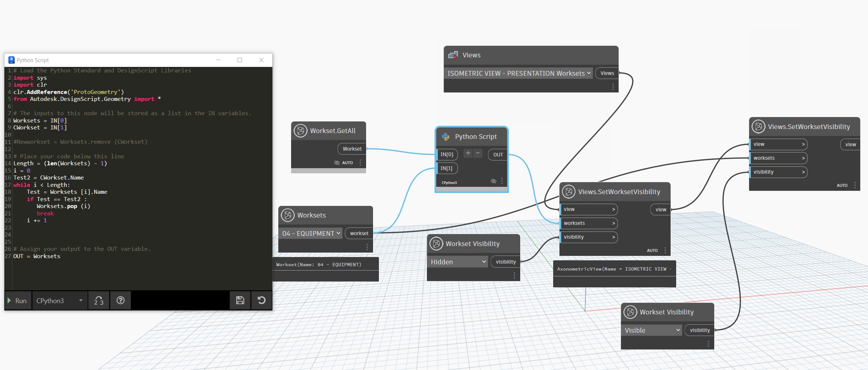This screenshot has height=370, width=868.
Task: Click view output on upper SetWorksetVisibility node
Action: click(850, 144)
